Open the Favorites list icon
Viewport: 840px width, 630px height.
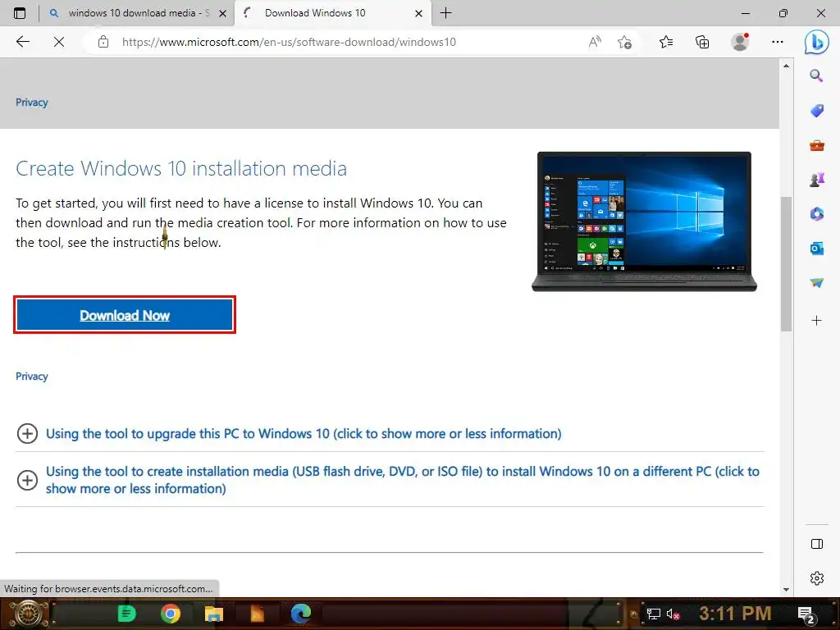point(666,42)
